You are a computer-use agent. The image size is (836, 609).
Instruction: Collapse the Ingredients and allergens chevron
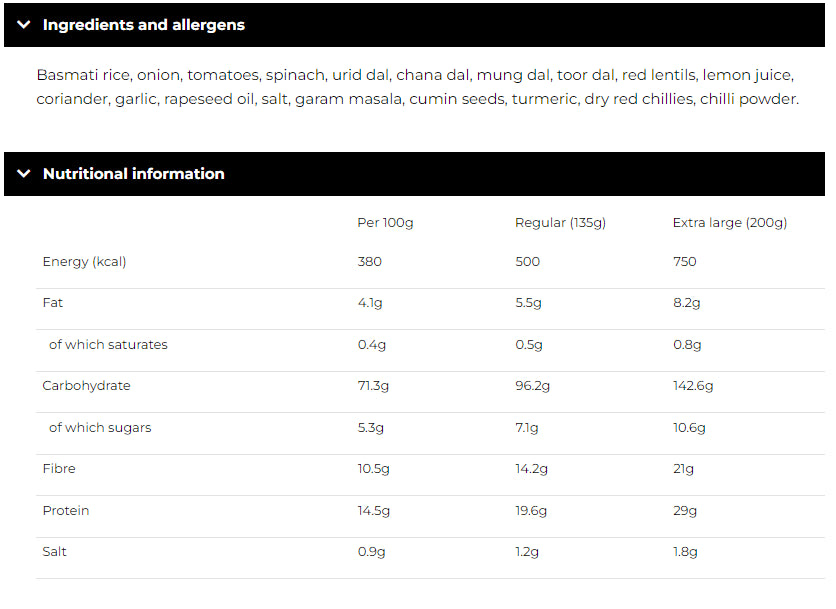point(24,25)
